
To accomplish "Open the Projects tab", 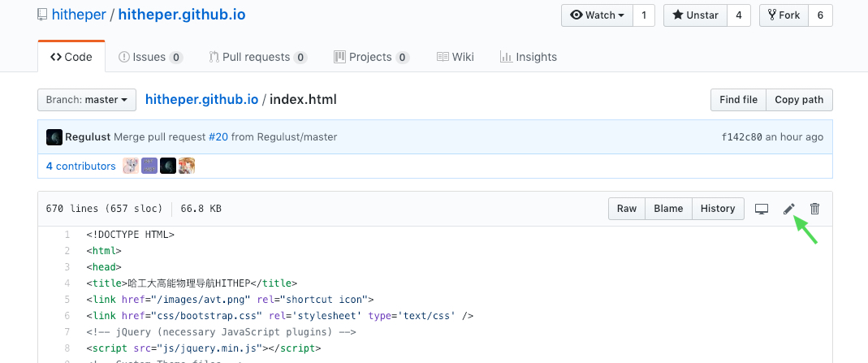I will click(371, 57).
